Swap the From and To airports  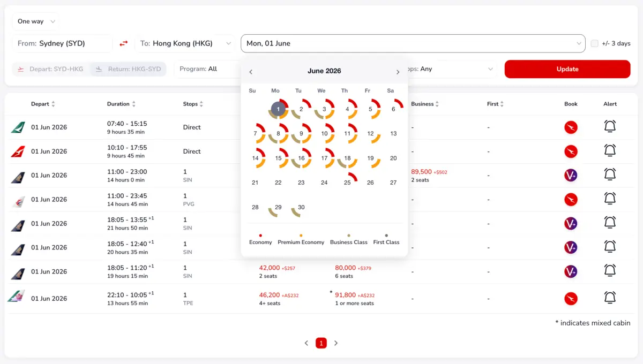pyautogui.click(x=124, y=43)
